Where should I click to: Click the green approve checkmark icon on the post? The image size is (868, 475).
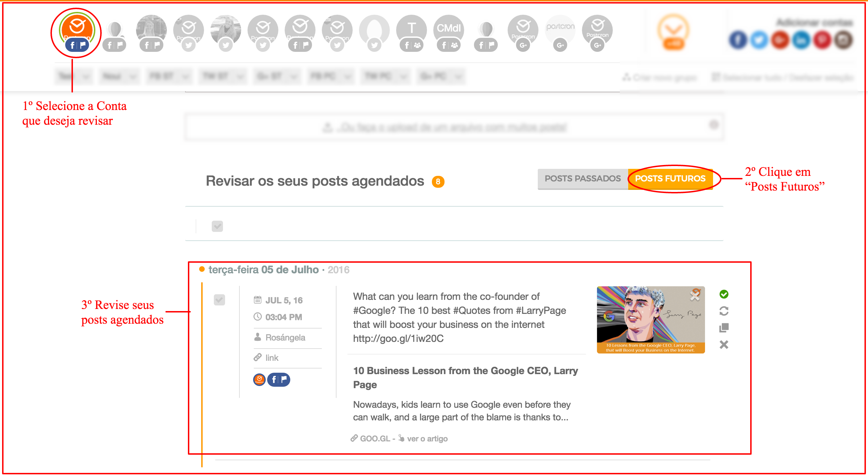724,294
